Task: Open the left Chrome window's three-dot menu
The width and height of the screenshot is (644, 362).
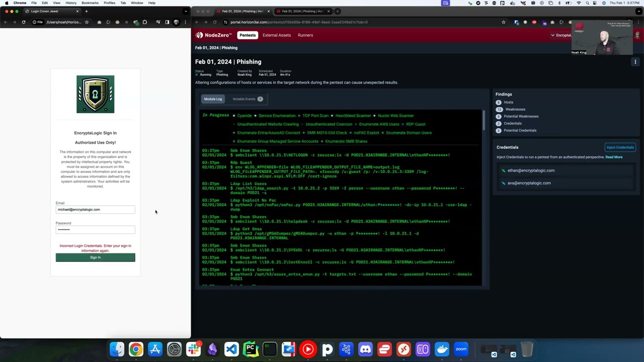Action: click(185, 22)
